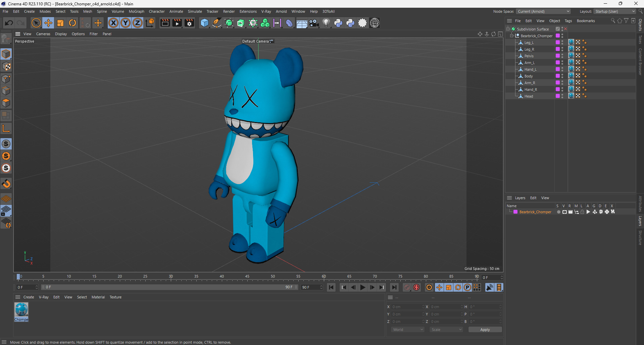Click Make Editable icon in left sidebar
This screenshot has width=644, height=345.
6,39
